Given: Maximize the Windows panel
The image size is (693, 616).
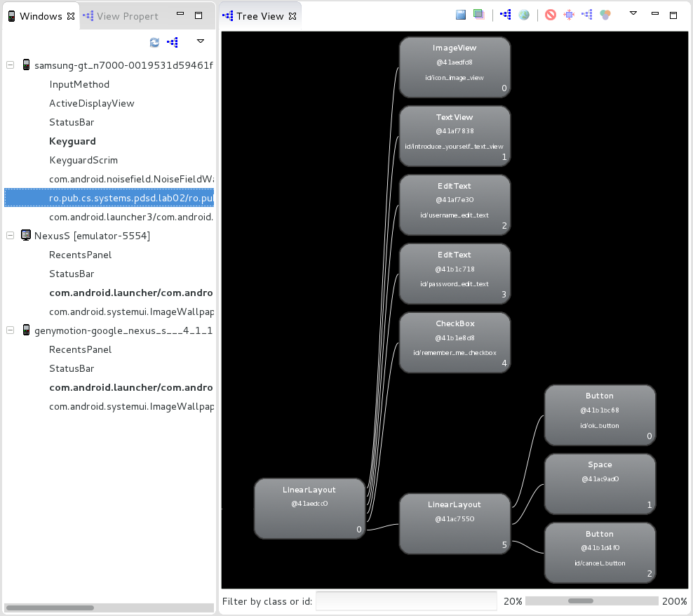Looking at the screenshot, I should pos(199,15).
